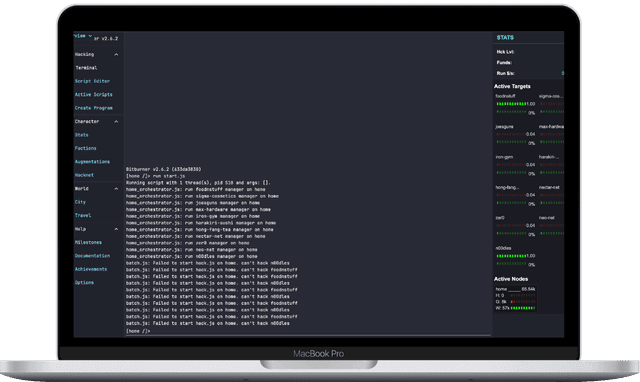Open the Factions page

coord(85,149)
